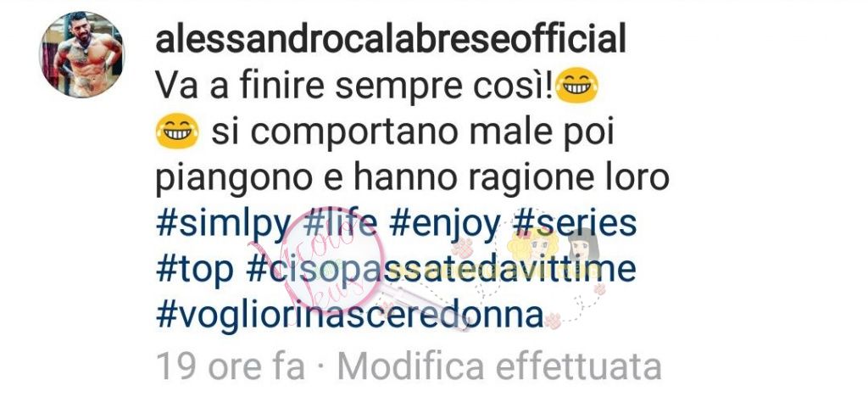Image resolution: width=868 pixels, height=397 pixels.
Task: Tap the #enjoy hashtag
Action: 444,226
